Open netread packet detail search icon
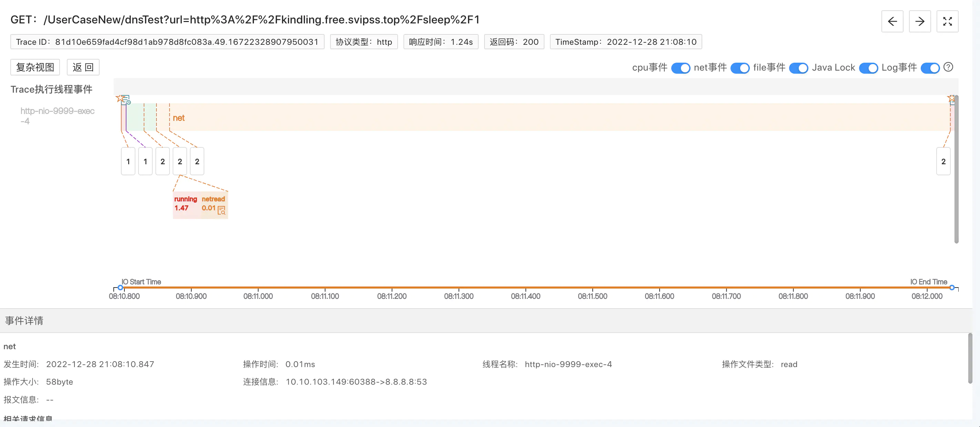Image resolution: width=980 pixels, height=427 pixels. [222, 210]
